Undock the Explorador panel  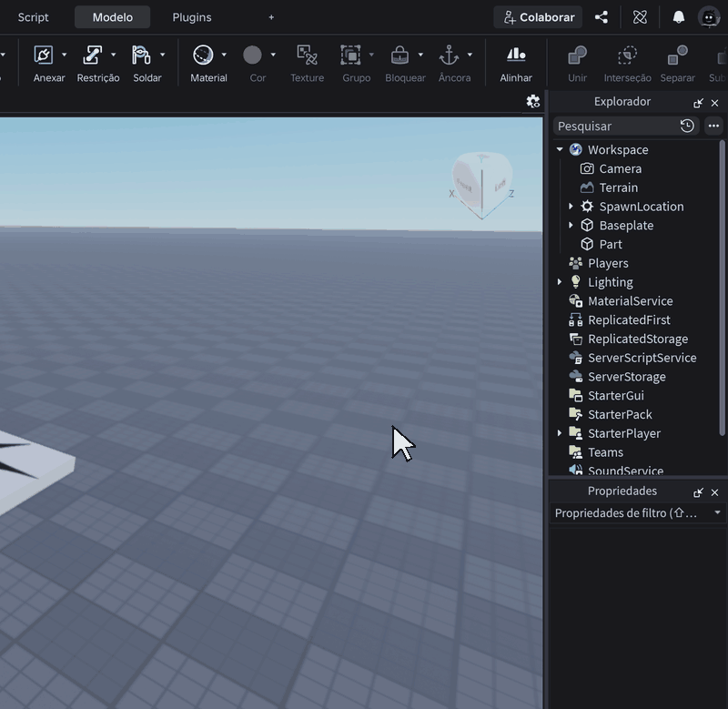pyautogui.click(x=698, y=103)
